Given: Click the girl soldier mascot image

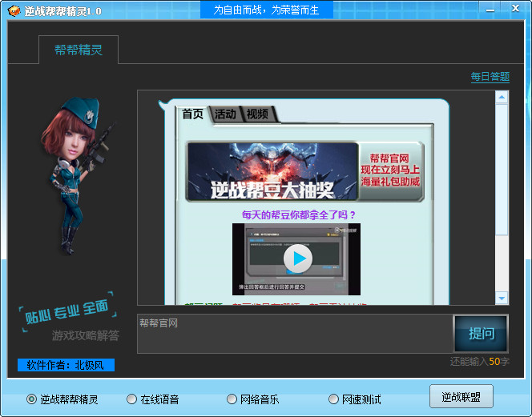Looking at the screenshot, I should pos(77,175).
